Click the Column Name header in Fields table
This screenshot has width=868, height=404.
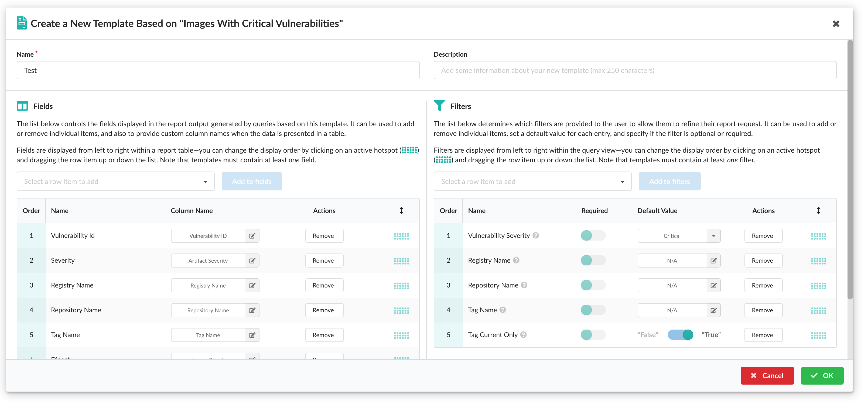point(192,211)
